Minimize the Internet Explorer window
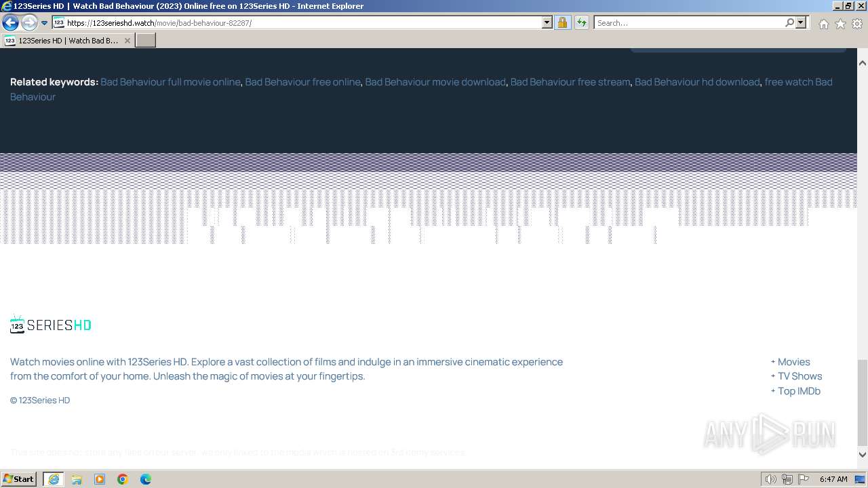Viewport: 868px width, 488px height. [x=837, y=6]
